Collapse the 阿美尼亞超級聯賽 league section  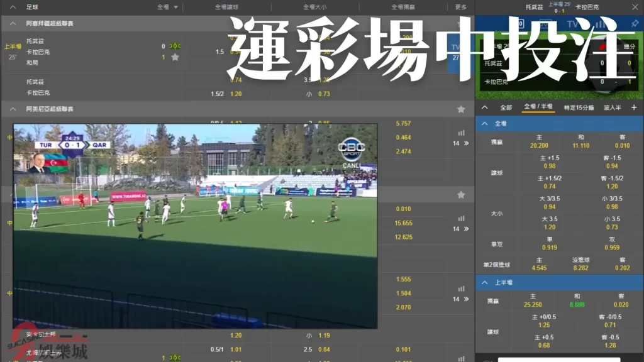(x=13, y=109)
